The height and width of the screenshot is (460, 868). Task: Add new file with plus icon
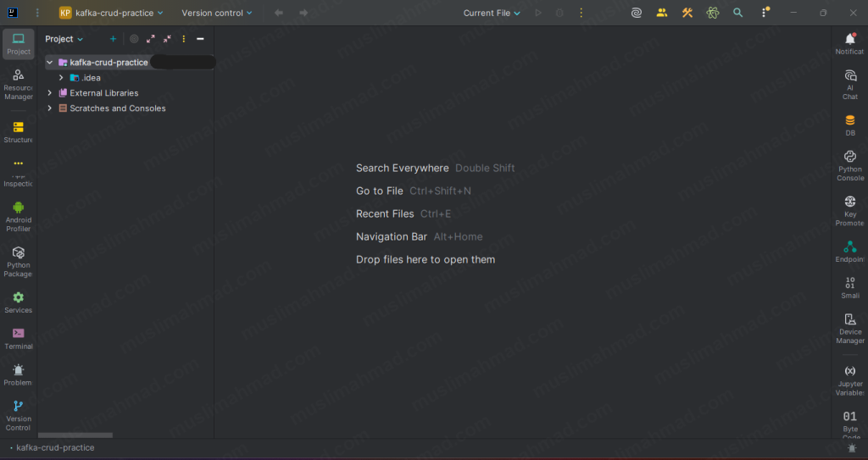click(113, 39)
